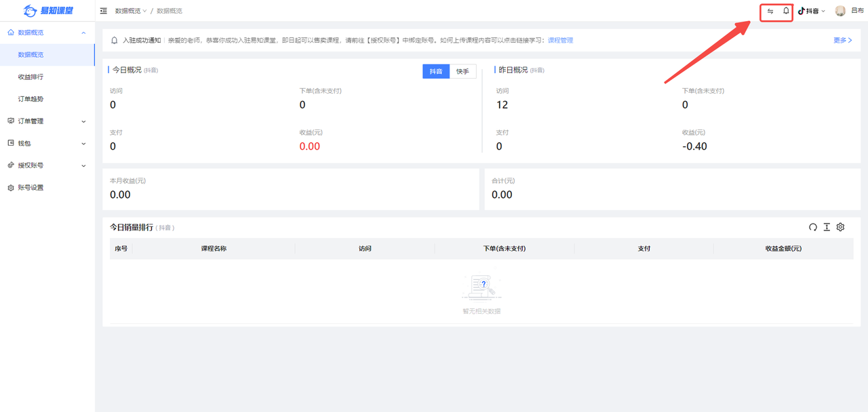Click the 更多 link in notice banner
Image resolution: width=868 pixels, height=412 pixels.
pyautogui.click(x=842, y=41)
